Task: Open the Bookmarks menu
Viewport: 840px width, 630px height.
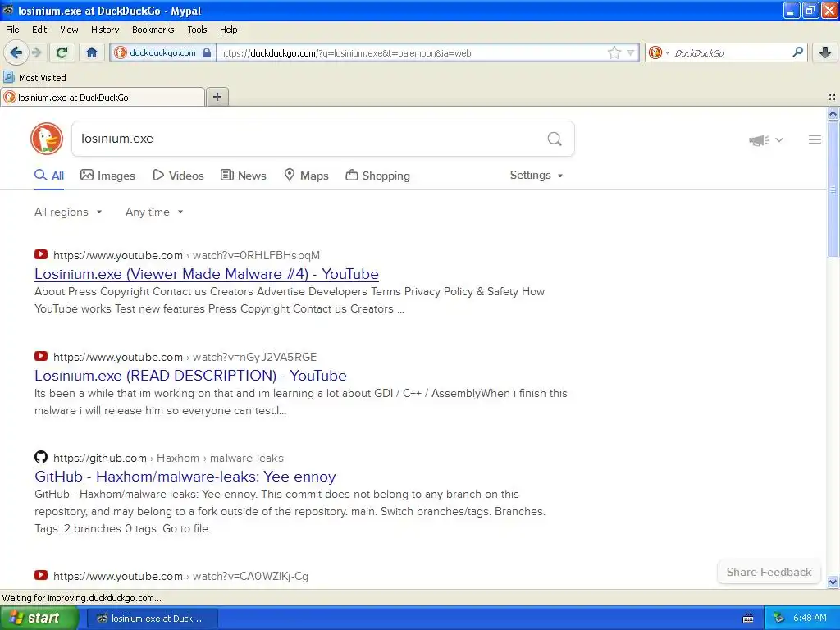Action: pos(153,30)
